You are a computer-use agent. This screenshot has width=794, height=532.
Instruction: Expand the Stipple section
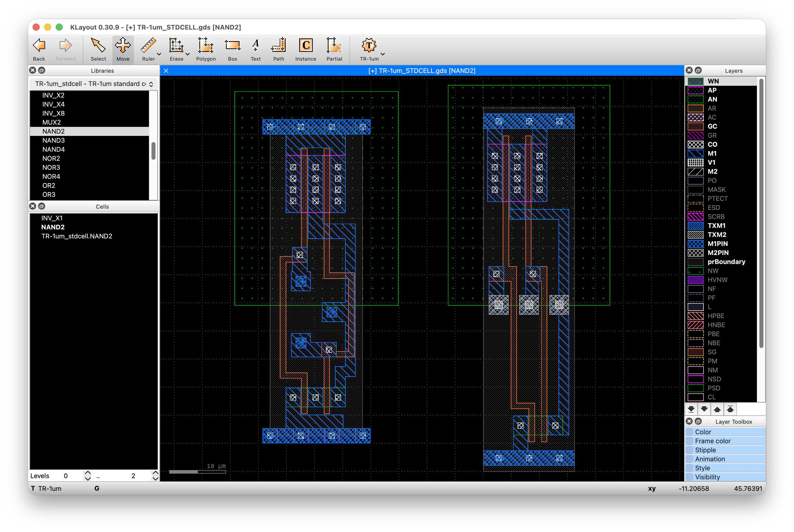coord(725,450)
